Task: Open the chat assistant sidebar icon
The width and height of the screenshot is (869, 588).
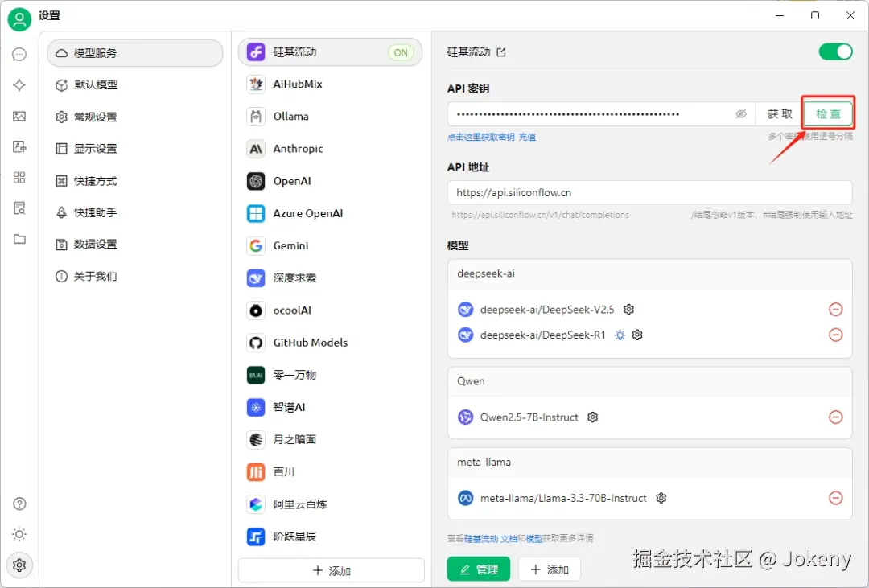Action: pos(19,55)
